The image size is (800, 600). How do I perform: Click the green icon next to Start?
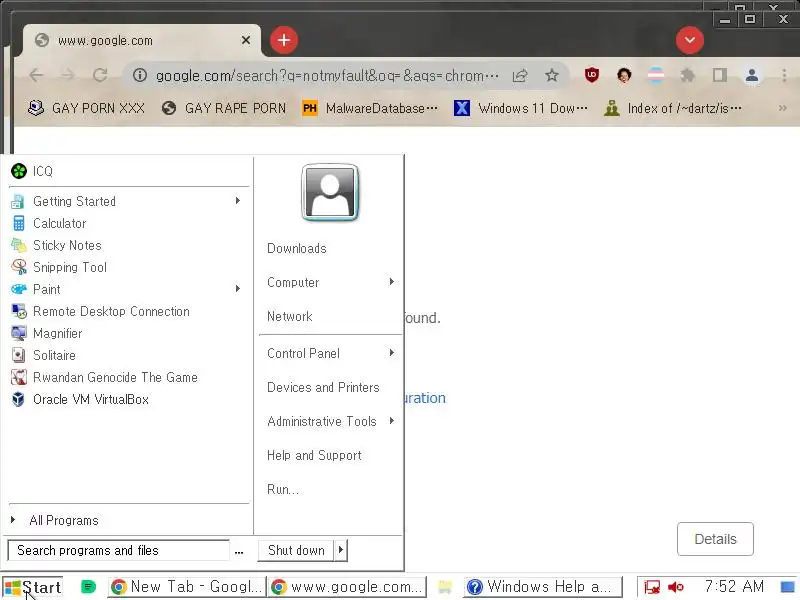(88, 587)
